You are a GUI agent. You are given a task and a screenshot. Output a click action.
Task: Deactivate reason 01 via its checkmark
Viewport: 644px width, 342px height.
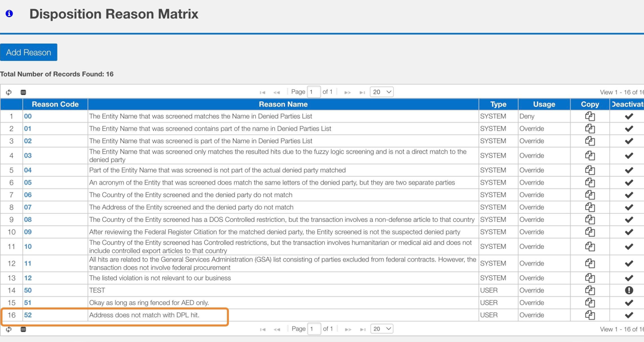629,129
